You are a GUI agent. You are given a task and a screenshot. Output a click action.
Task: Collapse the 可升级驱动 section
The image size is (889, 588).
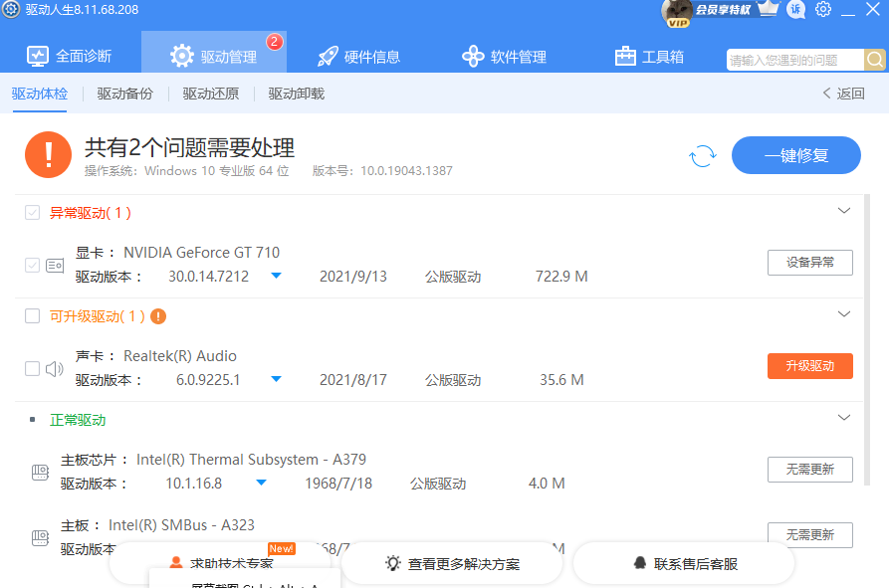pyautogui.click(x=843, y=313)
